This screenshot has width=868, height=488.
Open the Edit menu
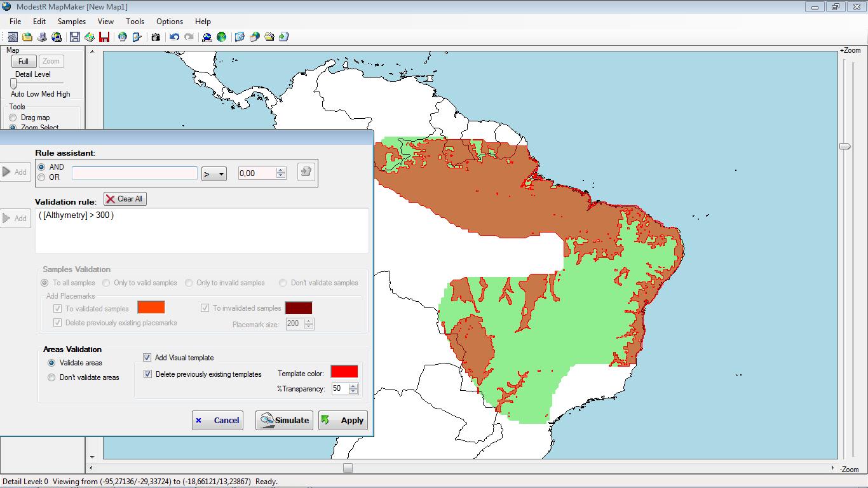(39, 21)
